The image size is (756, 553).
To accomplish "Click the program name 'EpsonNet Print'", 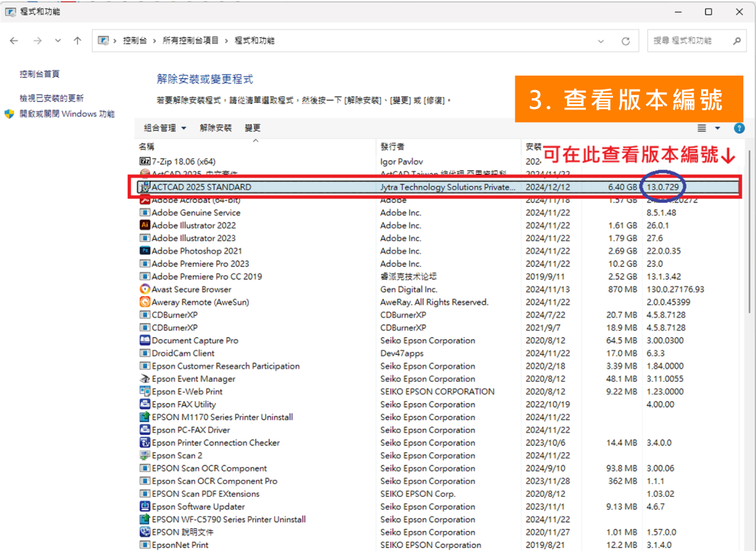I will coord(180,545).
